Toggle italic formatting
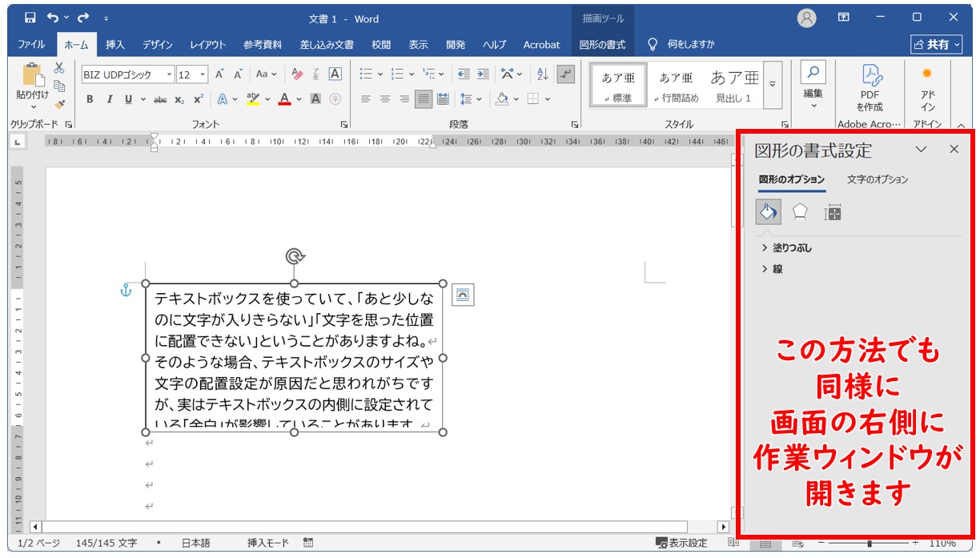 (110, 99)
